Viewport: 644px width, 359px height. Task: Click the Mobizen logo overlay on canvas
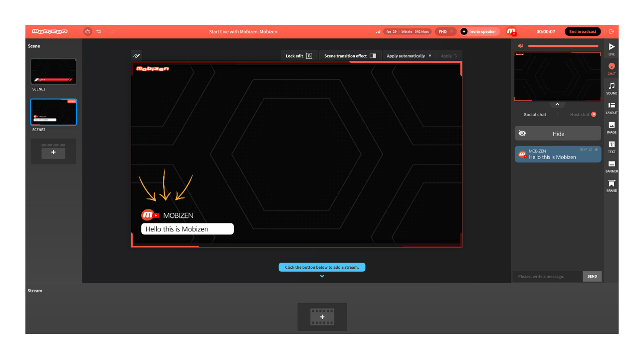pyautogui.click(x=153, y=69)
